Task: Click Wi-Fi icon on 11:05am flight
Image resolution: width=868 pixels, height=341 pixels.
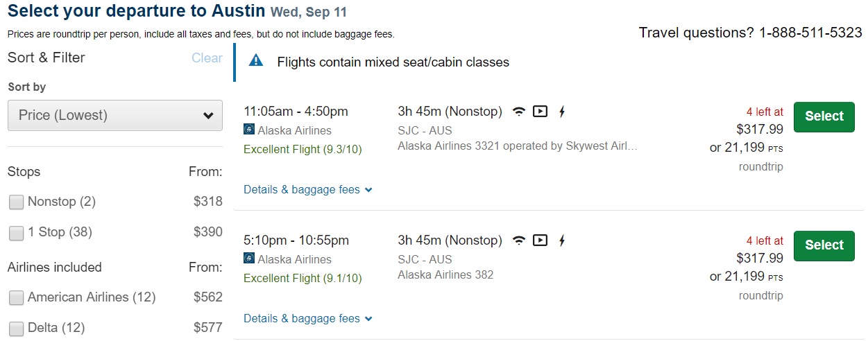Action: pyautogui.click(x=519, y=112)
